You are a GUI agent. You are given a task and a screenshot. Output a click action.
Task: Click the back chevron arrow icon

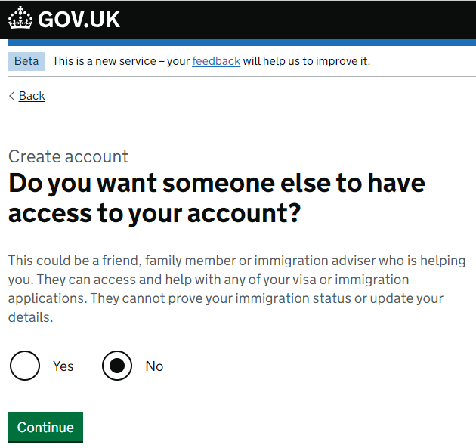tap(11, 96)
